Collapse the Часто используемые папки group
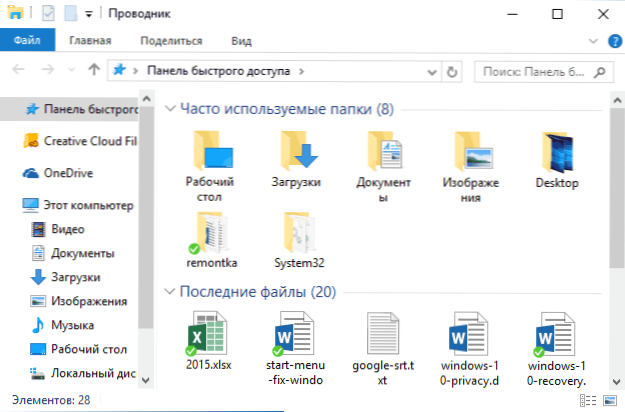625x412 pixels. click(x=170, y=108)
